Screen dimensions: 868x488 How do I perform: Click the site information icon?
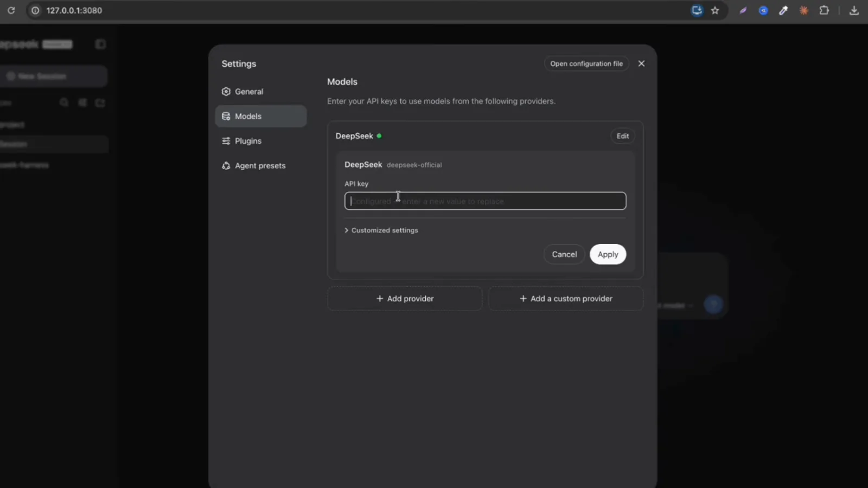pyautogui.click(x=35, y=10)
